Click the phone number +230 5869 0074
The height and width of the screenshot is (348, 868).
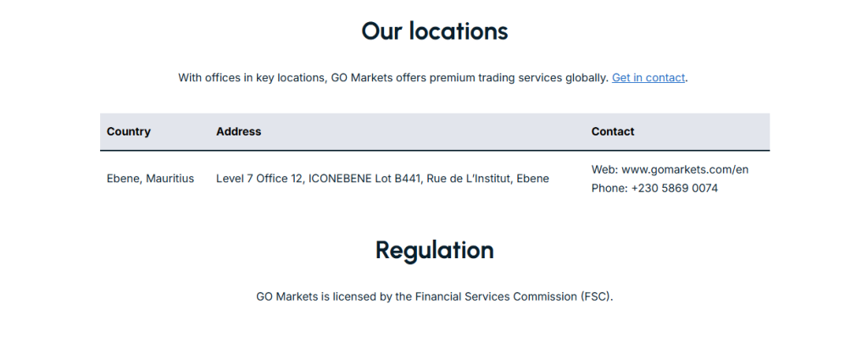click(x=674, y=188)
